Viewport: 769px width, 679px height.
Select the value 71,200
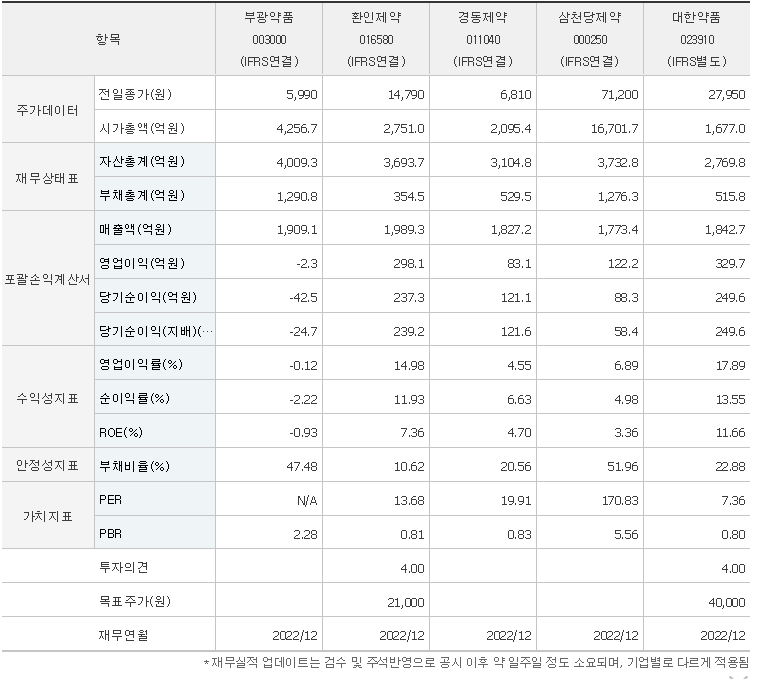tap(620, 95)
